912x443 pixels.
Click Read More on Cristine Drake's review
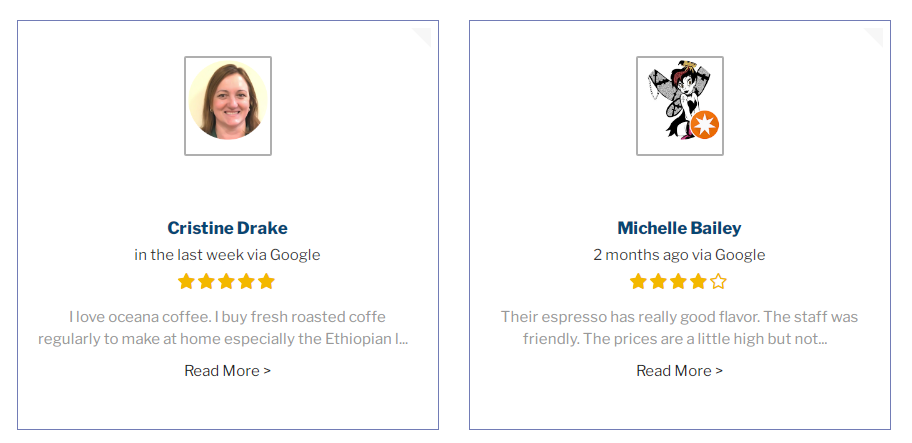[227, 371]
